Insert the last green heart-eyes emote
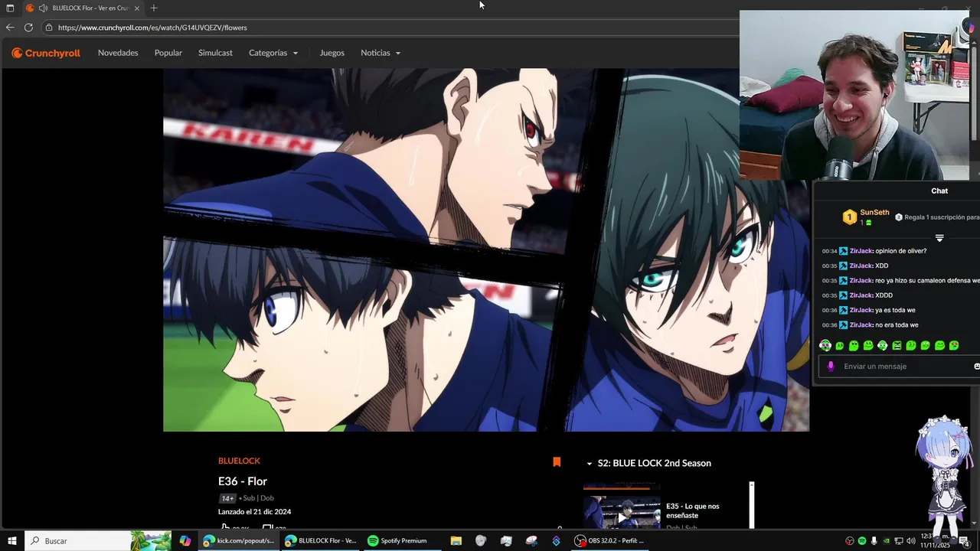Viewport: 980px width, 551px height. pyautogui.click(x=954, y=346)
